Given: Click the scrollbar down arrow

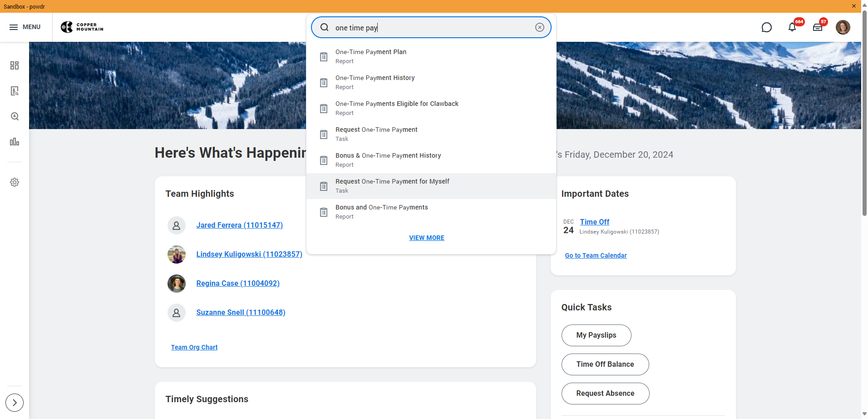Looking at the screenshot, I should tap(864, 414).
